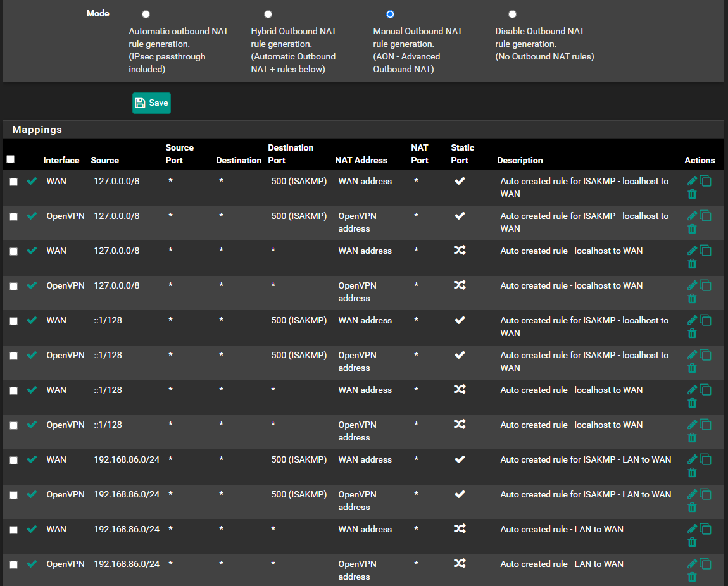Edit the WAN ::1/128 ISAKMP rule
Image resolution: width=728 pixels, height=586 pixels.
693,320
